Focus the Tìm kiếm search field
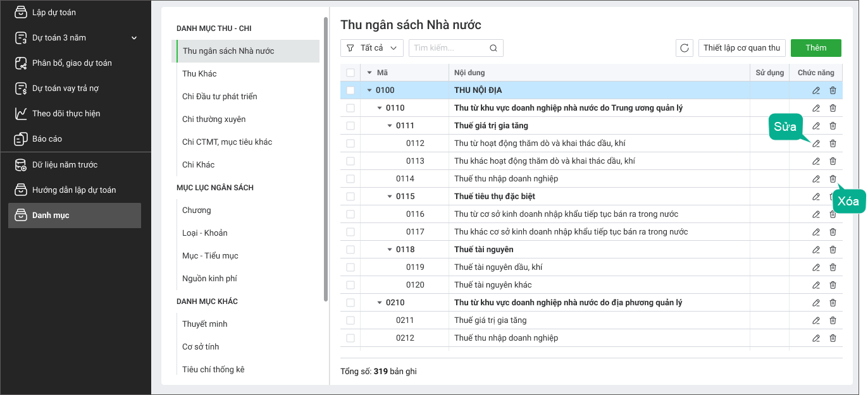868x395 pixels. tap(450, 48)
